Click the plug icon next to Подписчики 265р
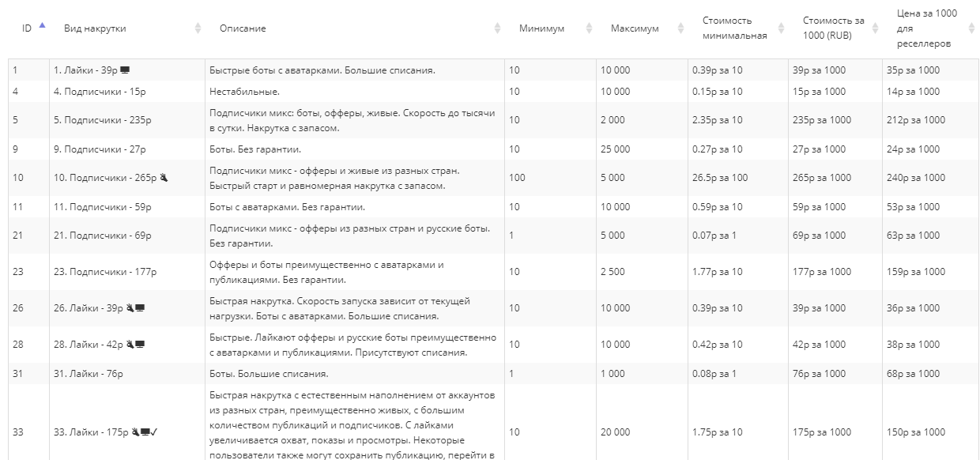The image size is (980, 460). 164,178
